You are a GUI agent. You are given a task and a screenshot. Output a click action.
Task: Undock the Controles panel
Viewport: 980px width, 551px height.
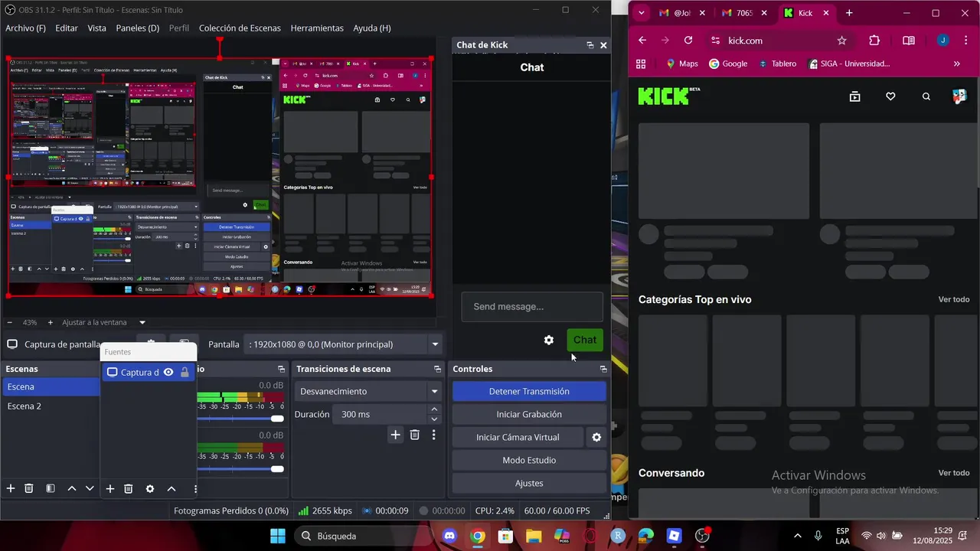603,369
